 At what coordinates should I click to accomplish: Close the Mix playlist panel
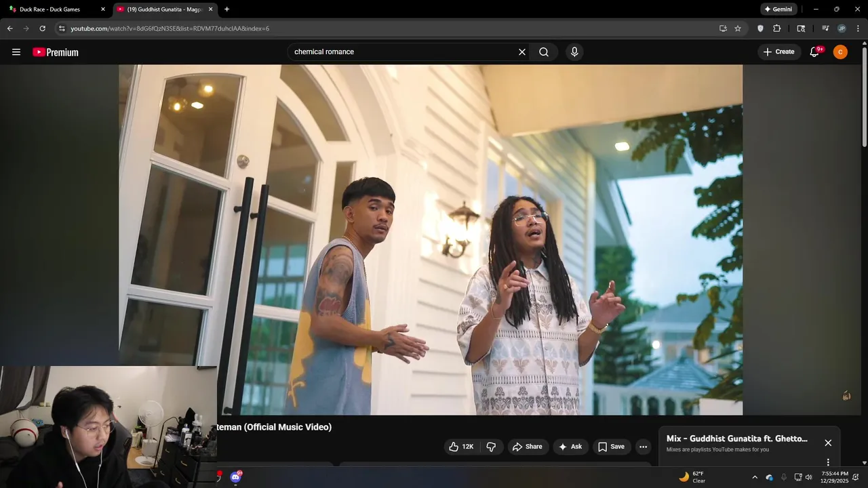(828, 443)
